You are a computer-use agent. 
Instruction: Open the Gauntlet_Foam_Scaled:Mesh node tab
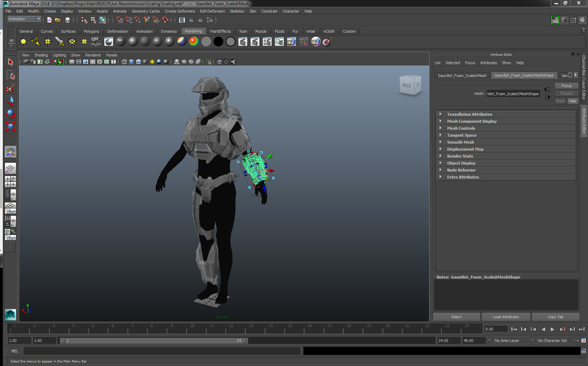462,76
